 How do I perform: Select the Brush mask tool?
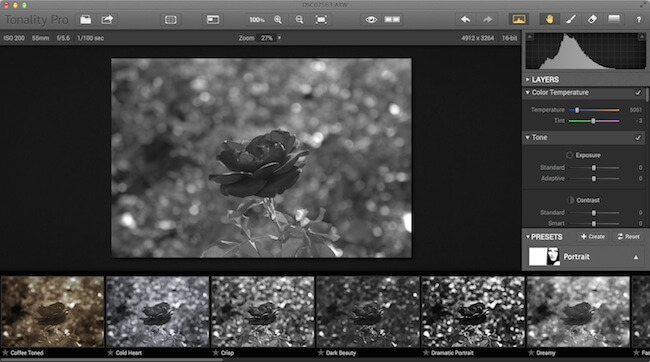(x=571, y=19)
